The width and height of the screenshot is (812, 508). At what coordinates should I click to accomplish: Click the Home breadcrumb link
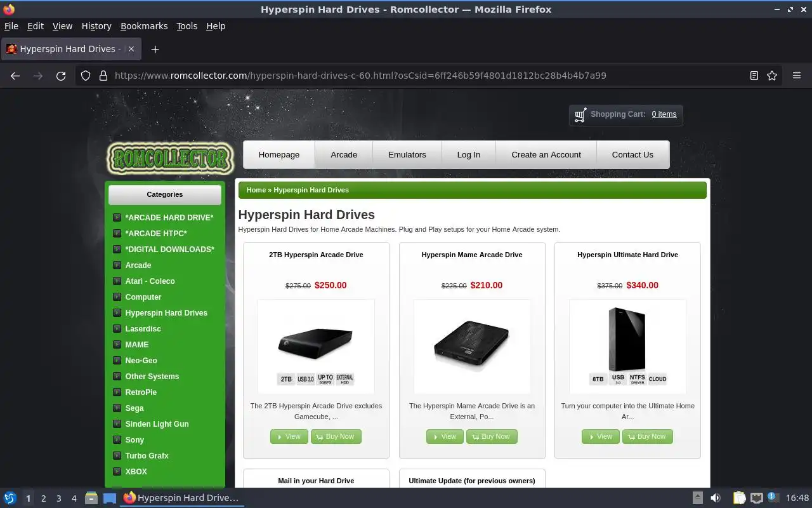coord(256,190)
